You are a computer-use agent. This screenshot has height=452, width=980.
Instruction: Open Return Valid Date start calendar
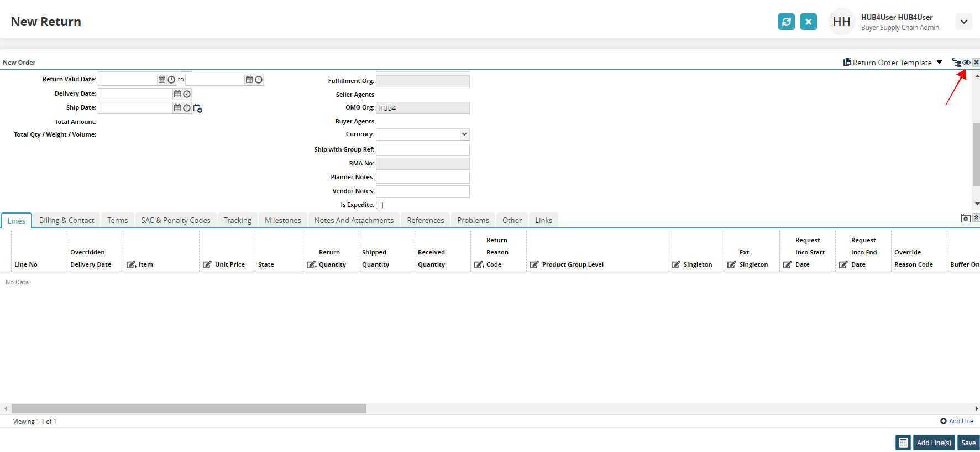(162, 80)
